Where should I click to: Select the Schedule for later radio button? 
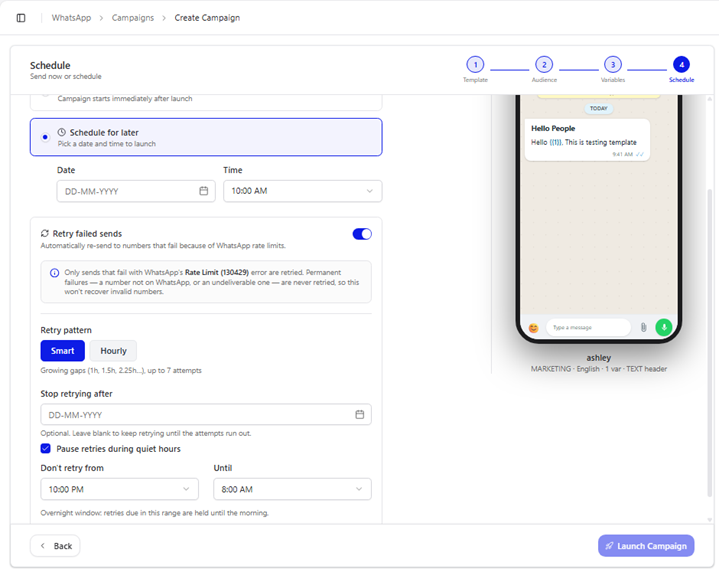coord(45,137)
